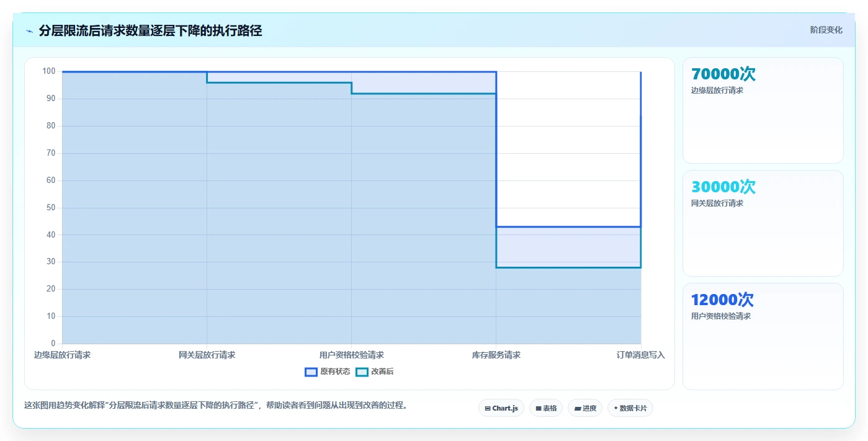Open the 12000次 用户资格校验请求 card
This screenshot has height=441, width=868.
click(x=763, y=337)
